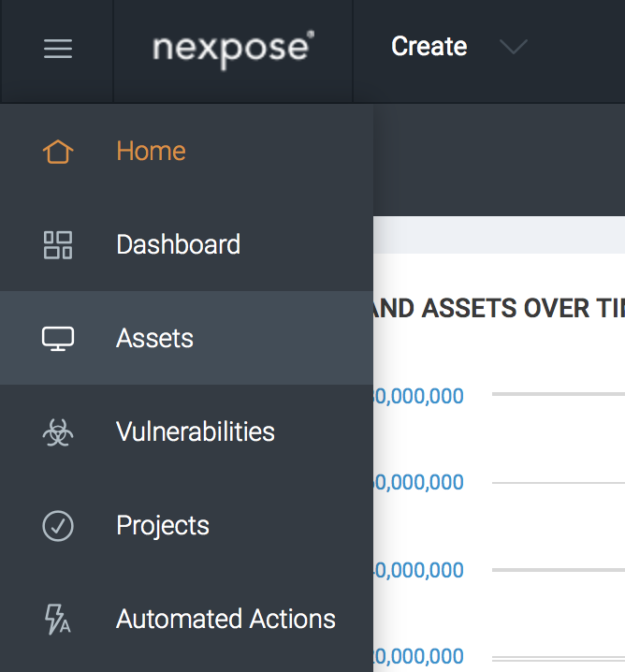Click the Nexpose logo
Viewport: 625px width, 672px height.
(233, 47)
